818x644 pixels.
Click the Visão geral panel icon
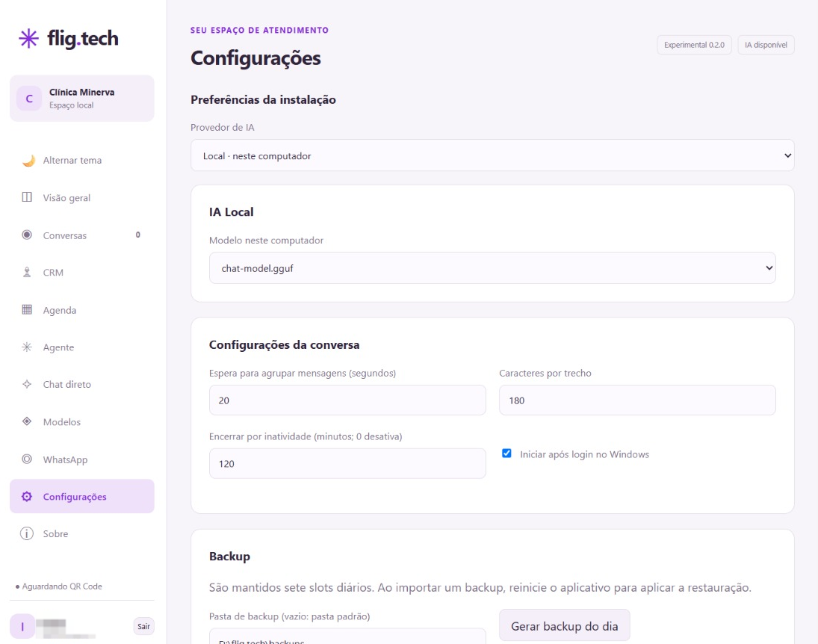click(27, 197)
